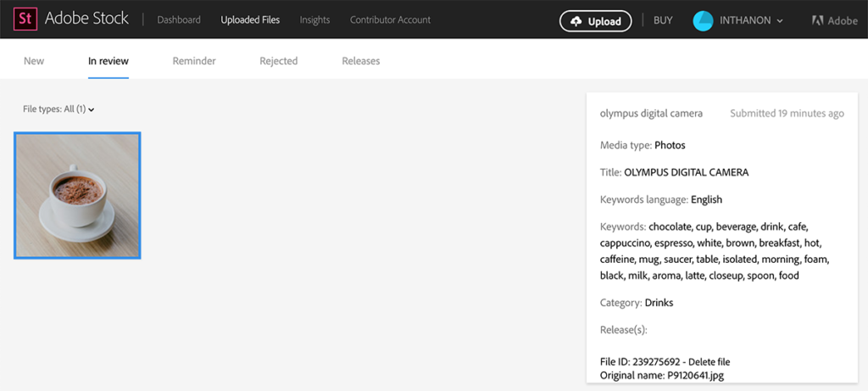
Task: Open the Releases tab
Action: tap(361, 61)
